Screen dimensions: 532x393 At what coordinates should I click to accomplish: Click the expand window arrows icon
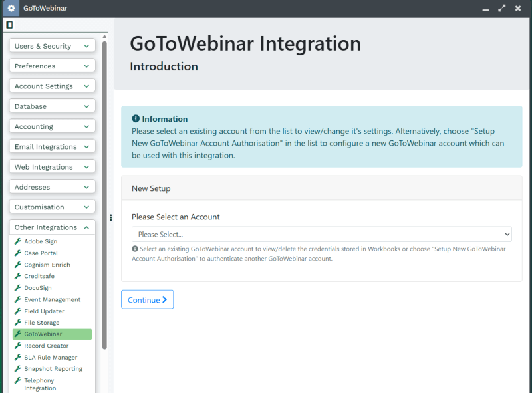501,9
